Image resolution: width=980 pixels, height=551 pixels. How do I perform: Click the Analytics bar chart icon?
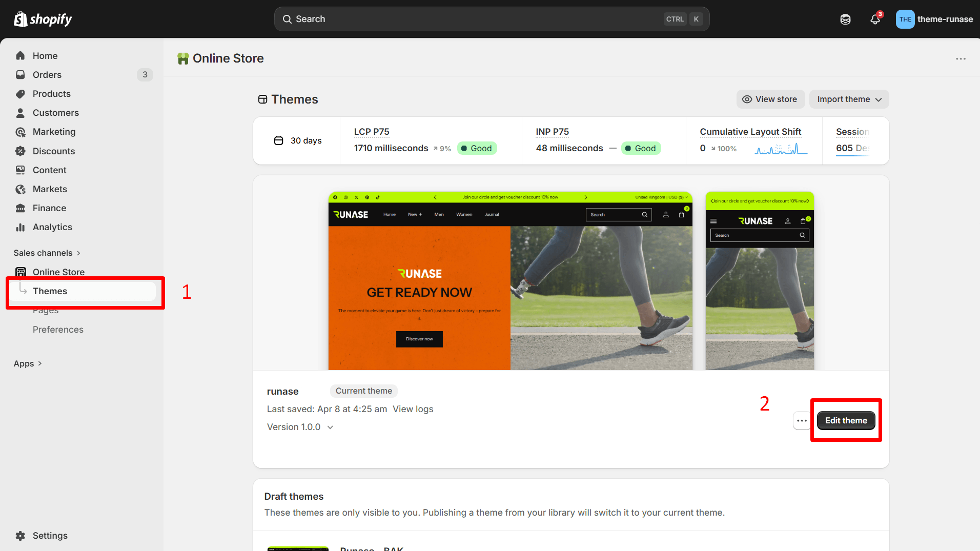coord(21,227)
